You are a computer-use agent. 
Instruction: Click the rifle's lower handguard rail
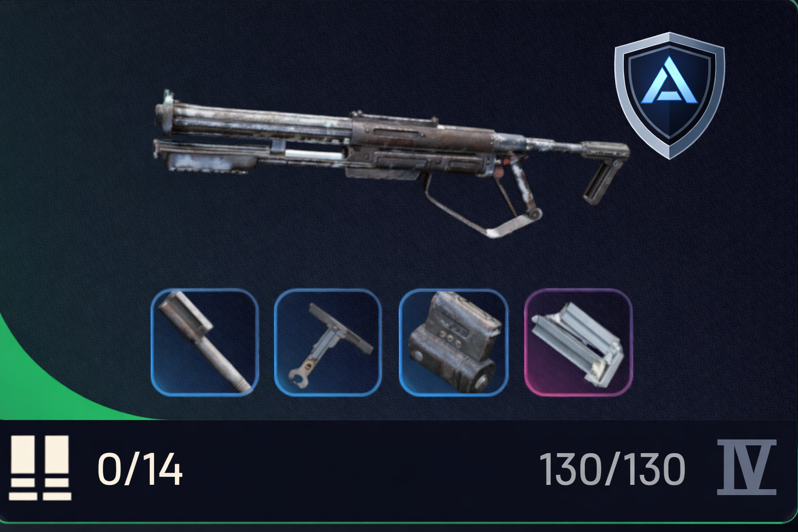click(208, 156)
